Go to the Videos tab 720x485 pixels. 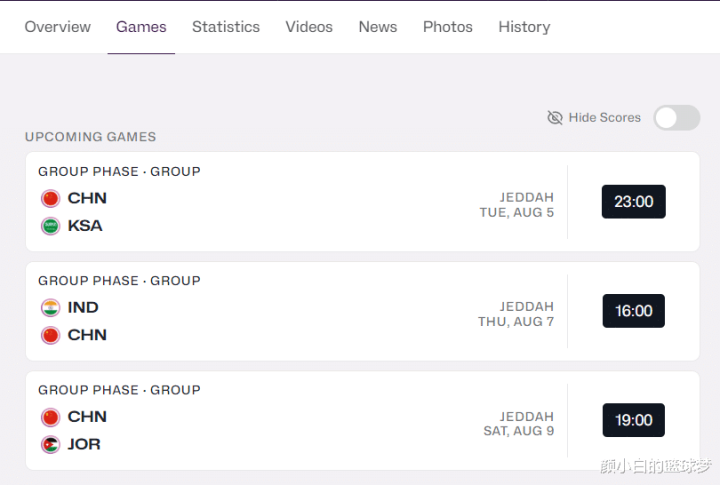(x=309, y=27)
